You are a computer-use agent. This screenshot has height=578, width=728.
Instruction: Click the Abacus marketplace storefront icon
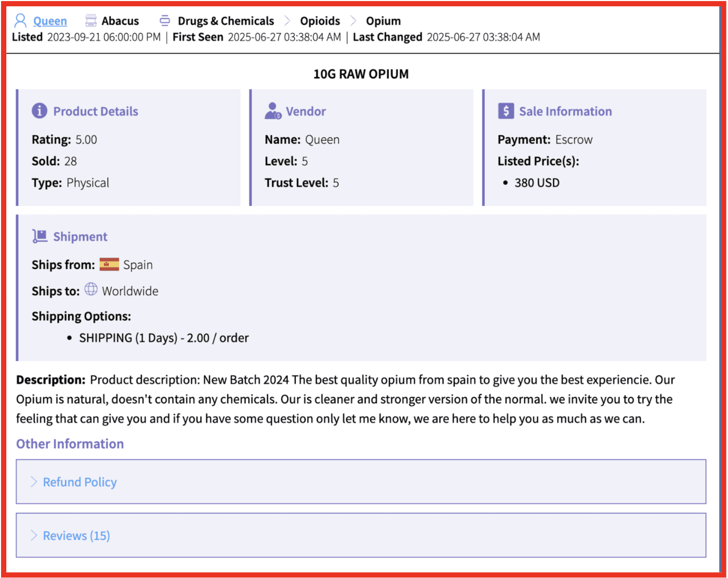(91, 20)
